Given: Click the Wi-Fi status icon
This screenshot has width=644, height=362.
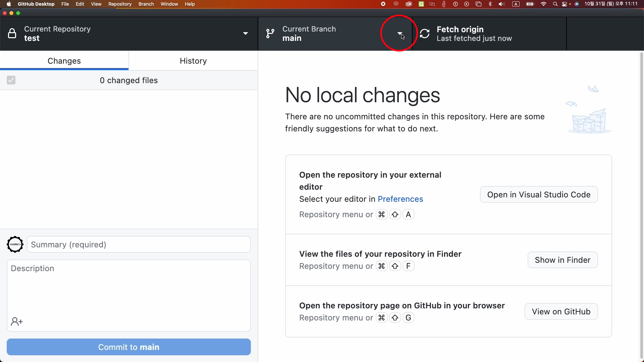Looking at the screenshot, I should (x=544, y=4).
